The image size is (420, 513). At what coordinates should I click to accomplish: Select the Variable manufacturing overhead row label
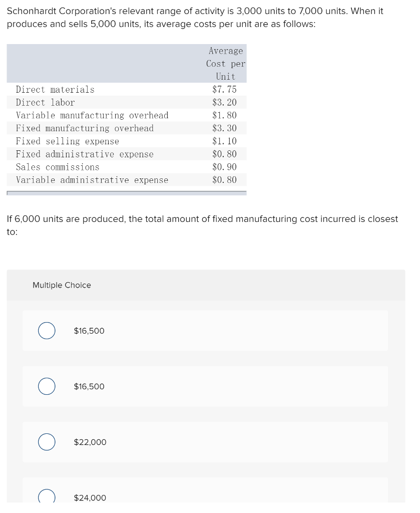[92, 116]
